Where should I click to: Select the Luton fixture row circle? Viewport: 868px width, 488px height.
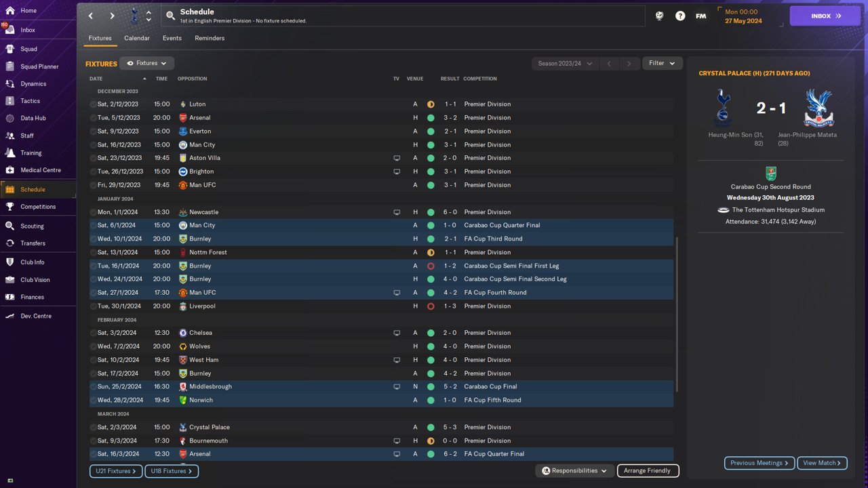(x=94, y=104)
